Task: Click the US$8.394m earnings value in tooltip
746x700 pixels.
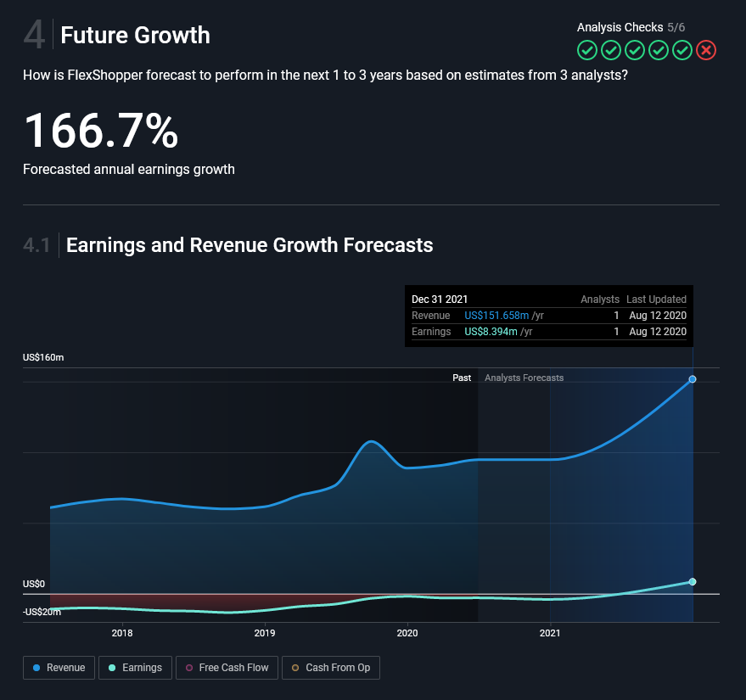Action: [x=491, y=332]
